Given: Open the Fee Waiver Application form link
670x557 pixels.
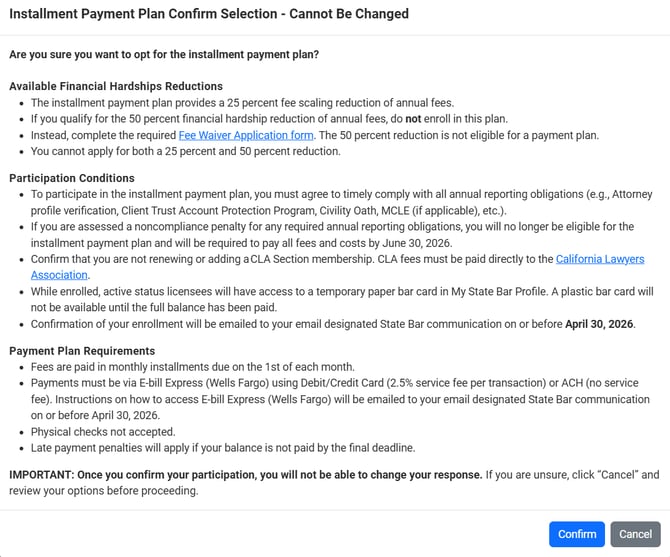Looking at the screenshot, I should coord(246,135).
